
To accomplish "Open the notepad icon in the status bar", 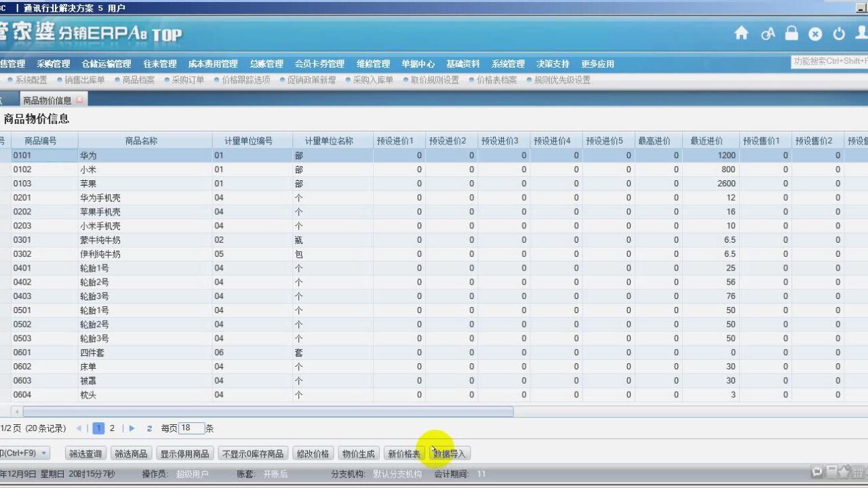I will tap(830, 471).
